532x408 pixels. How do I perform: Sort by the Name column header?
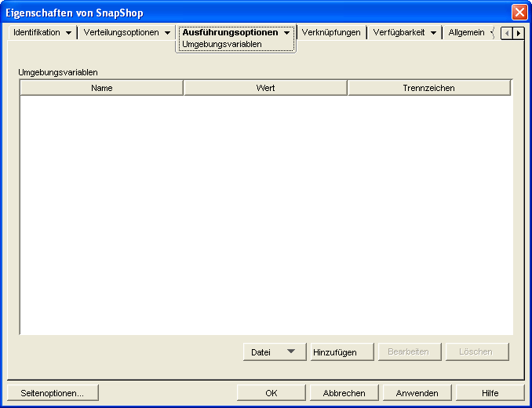tap(102, 88)
